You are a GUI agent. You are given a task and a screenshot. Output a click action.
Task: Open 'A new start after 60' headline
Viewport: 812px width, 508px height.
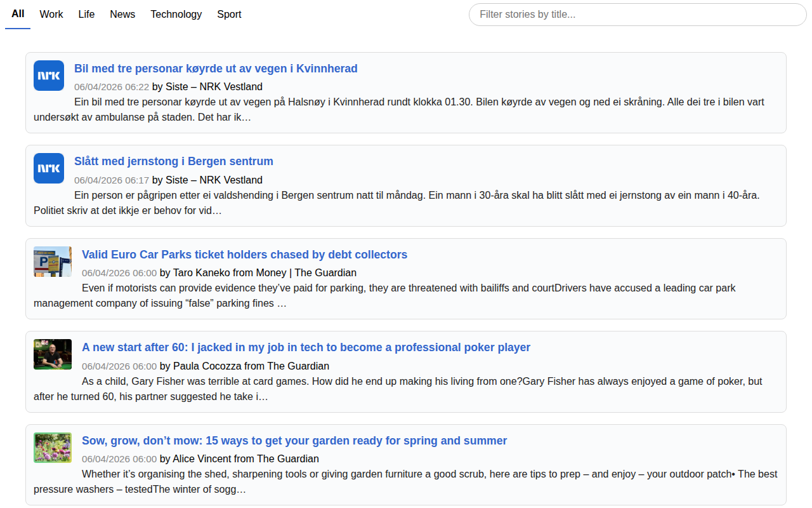click(x=306, y=347)
